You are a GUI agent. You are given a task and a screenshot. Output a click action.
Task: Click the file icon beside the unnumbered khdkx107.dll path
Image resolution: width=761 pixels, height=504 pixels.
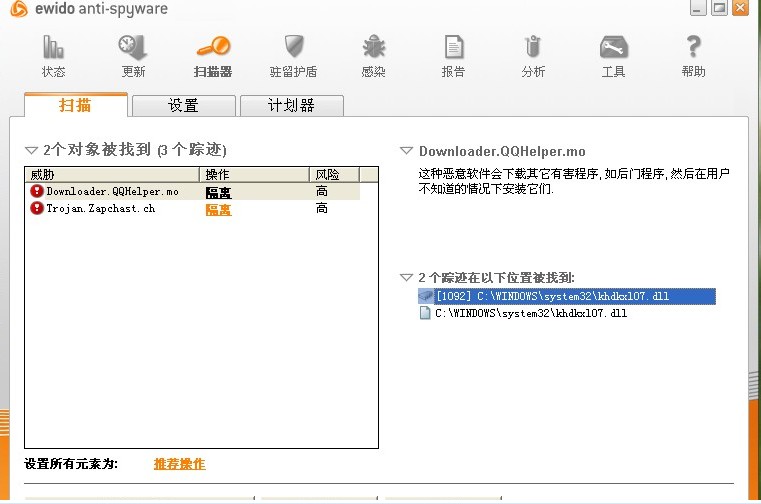[x=425, y=313]
